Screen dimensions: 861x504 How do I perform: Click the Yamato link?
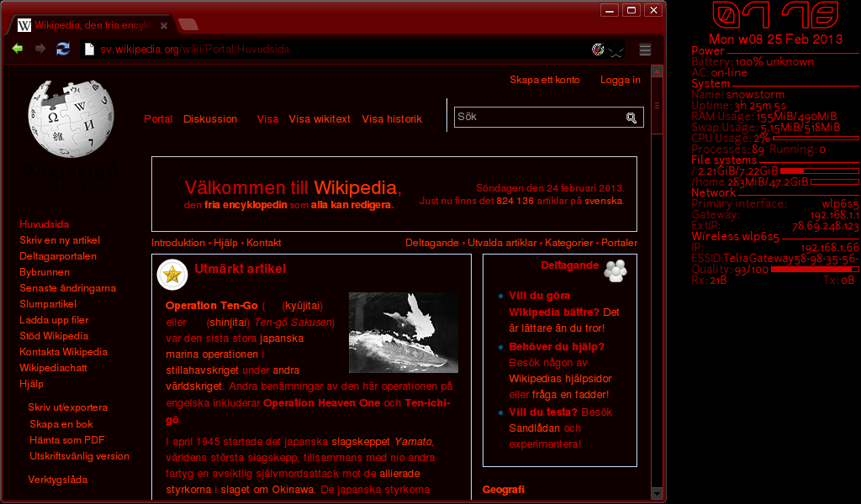[413, 442]
